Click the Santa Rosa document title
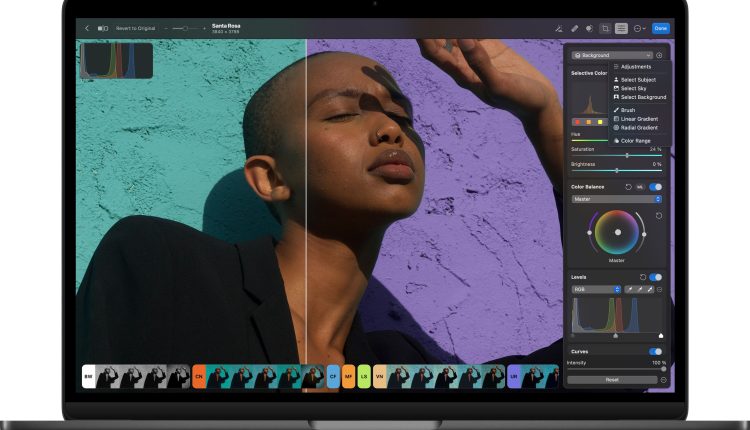 (226, 26)
